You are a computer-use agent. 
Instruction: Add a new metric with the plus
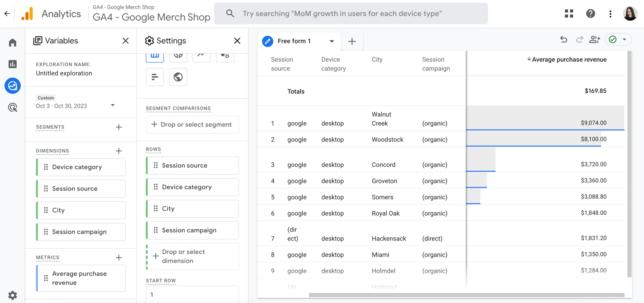[x=119, y=257]
